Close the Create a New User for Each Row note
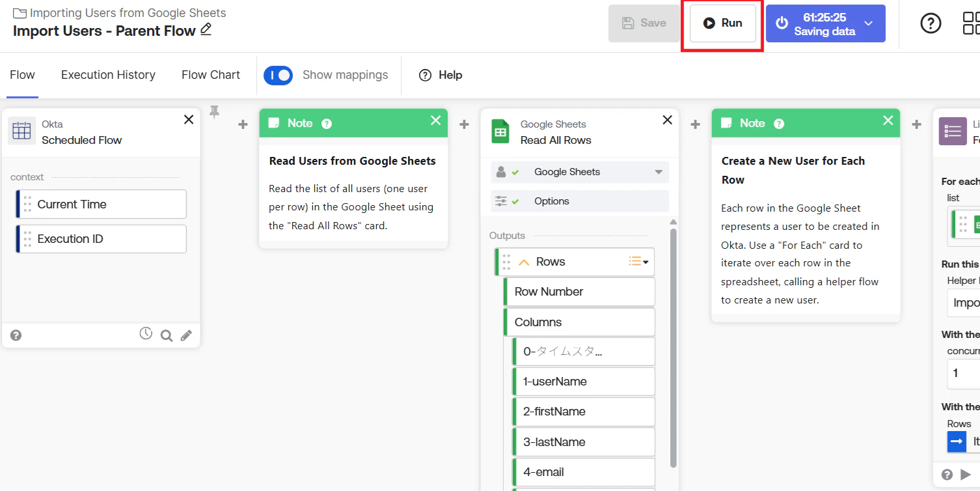 (x=888, y=120)
